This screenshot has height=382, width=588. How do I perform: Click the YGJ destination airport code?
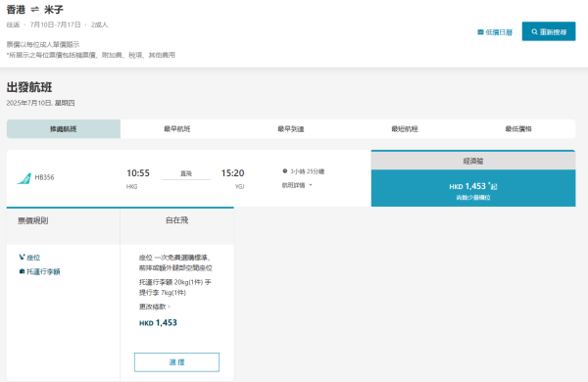tap(240, 186)
